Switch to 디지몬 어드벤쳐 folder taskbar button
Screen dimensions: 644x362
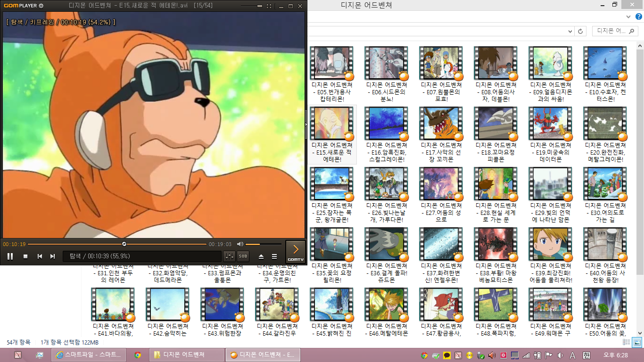(x=187, y=355)
